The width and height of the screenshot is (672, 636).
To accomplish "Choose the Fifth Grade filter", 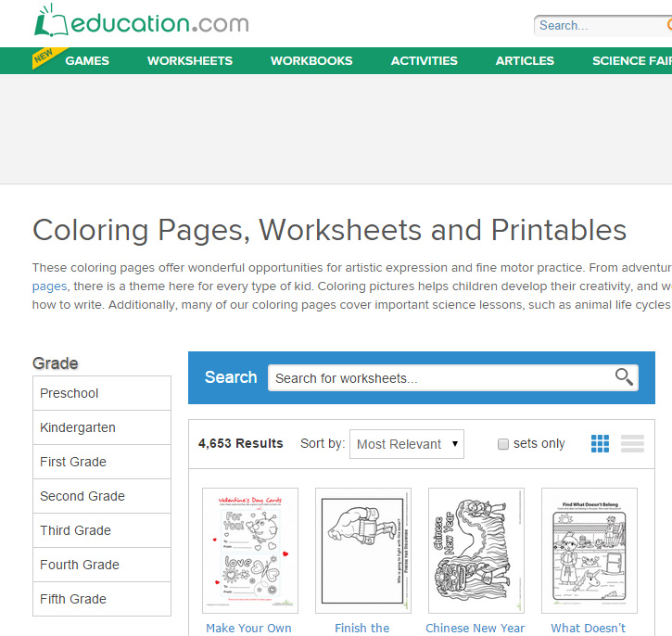I will [x=102, y=599].
